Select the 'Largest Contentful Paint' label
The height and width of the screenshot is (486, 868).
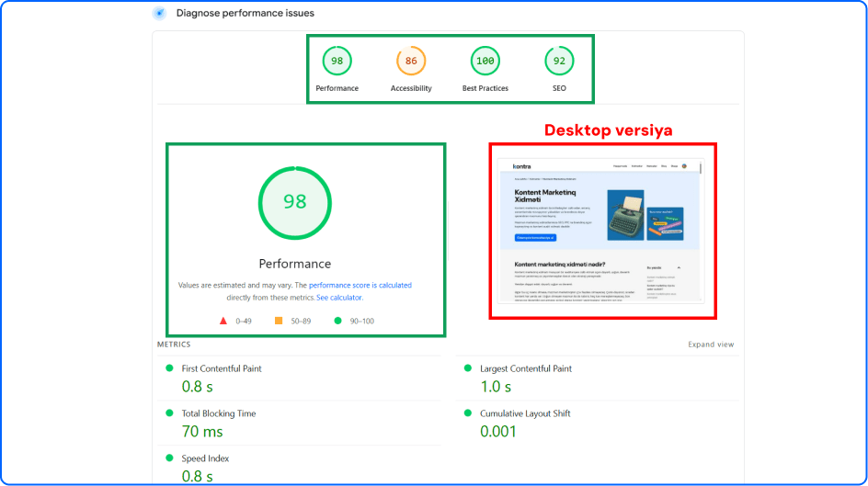pyautogui.click(x=526, y=368)
